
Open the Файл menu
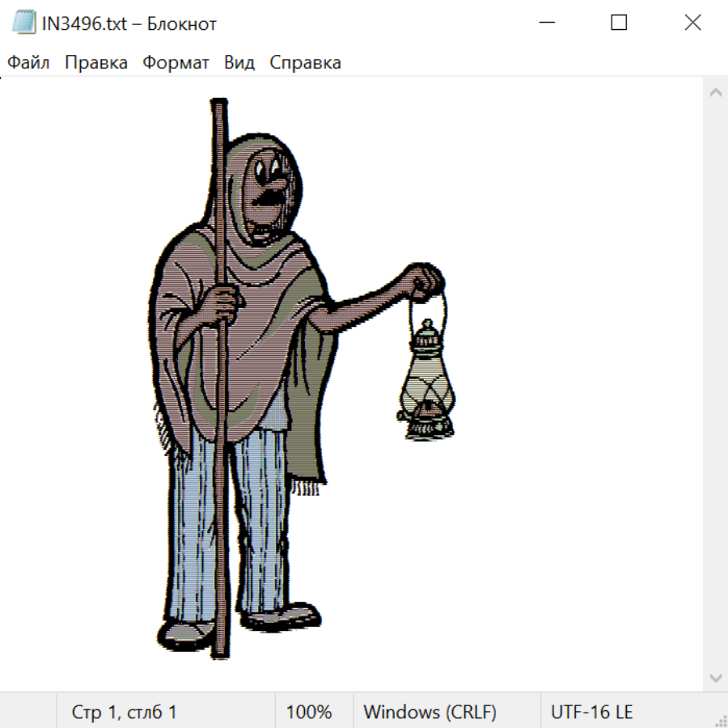[28, 63]
